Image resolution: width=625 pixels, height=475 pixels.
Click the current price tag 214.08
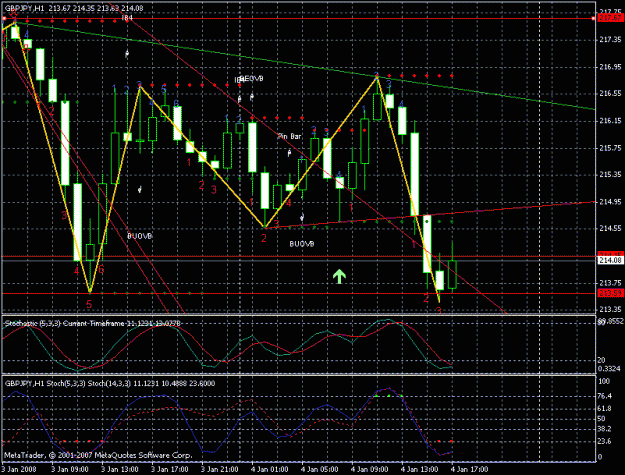(610, 260)
